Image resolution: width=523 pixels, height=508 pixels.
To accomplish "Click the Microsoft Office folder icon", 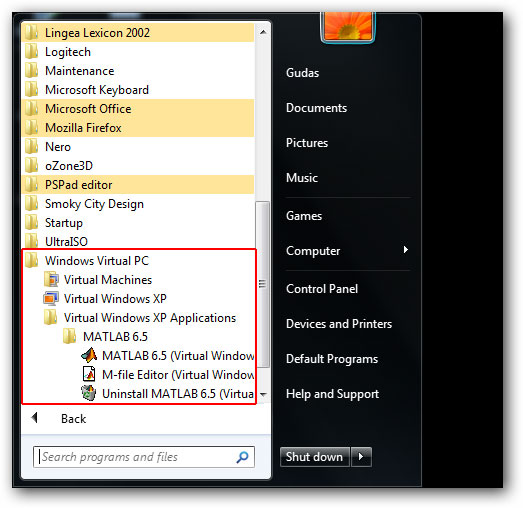I will (32, 109).
